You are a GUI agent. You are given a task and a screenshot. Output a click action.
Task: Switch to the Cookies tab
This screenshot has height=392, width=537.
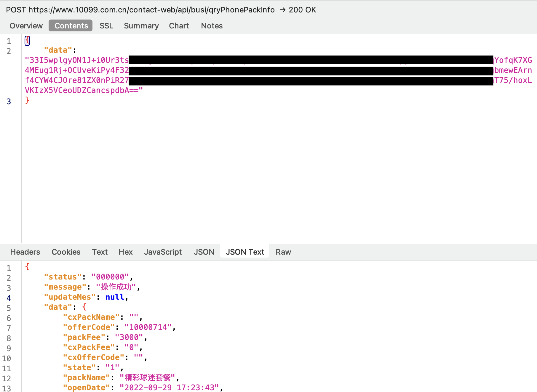point(66,252)
